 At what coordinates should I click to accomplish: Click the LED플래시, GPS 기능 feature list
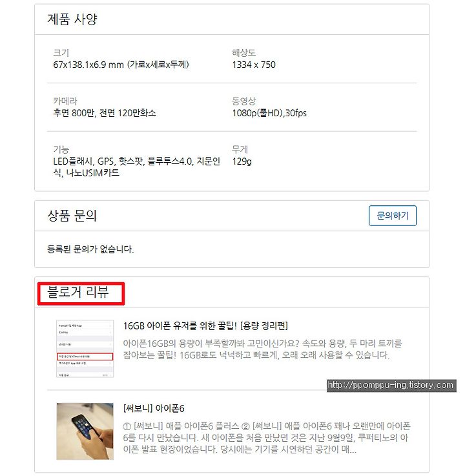pos(136,167)
